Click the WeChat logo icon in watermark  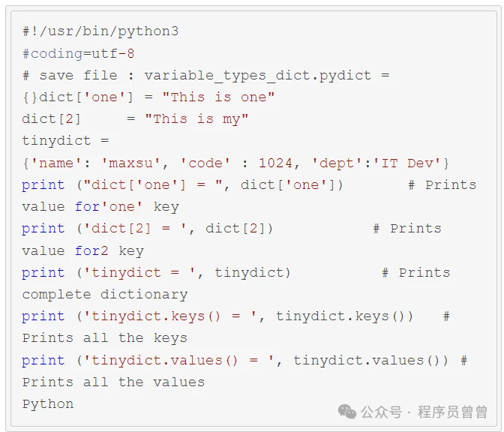click(347, 412)
